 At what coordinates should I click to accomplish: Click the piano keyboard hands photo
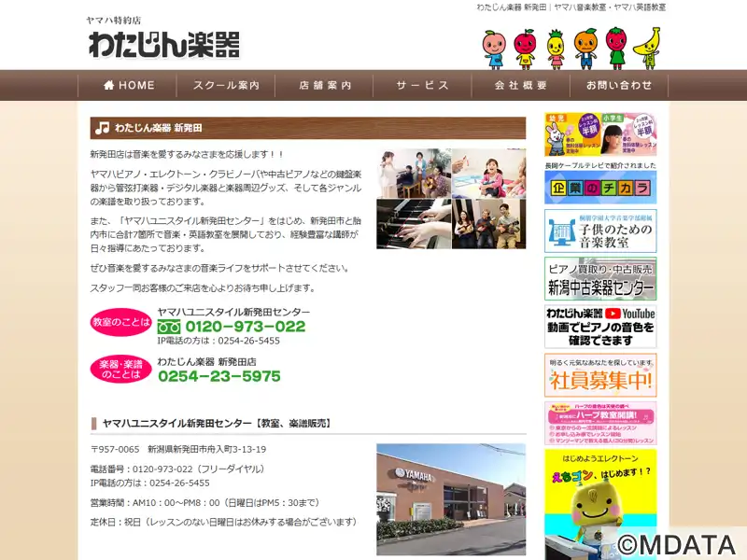(x=414, y=224)
